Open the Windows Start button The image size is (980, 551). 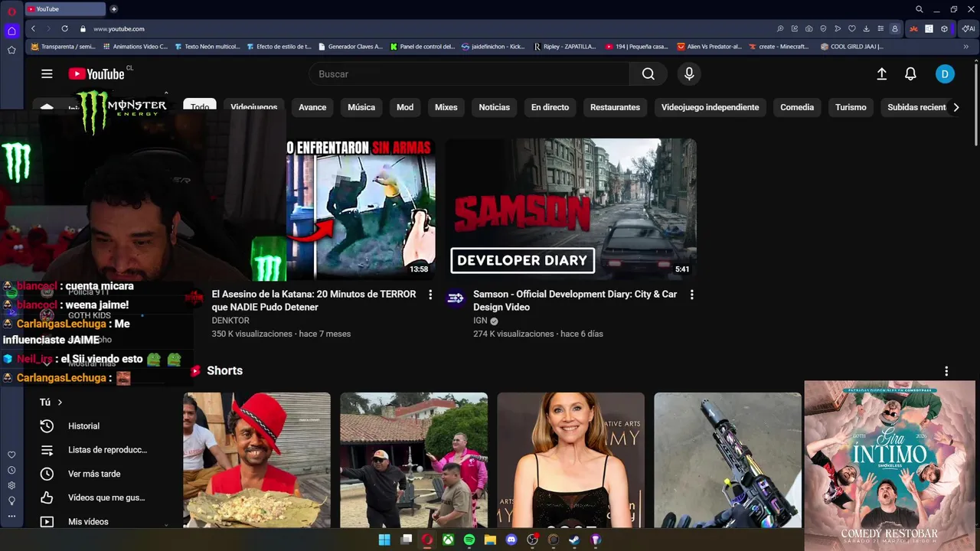(384, 540)
